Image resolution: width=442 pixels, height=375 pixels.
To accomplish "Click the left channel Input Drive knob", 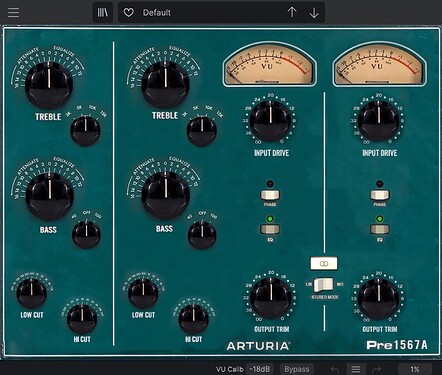I will pos(270,121).
